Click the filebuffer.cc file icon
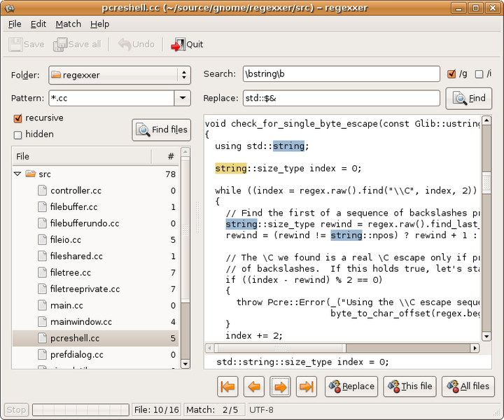The height and width of the screenshot is (420, 504). 42,206
